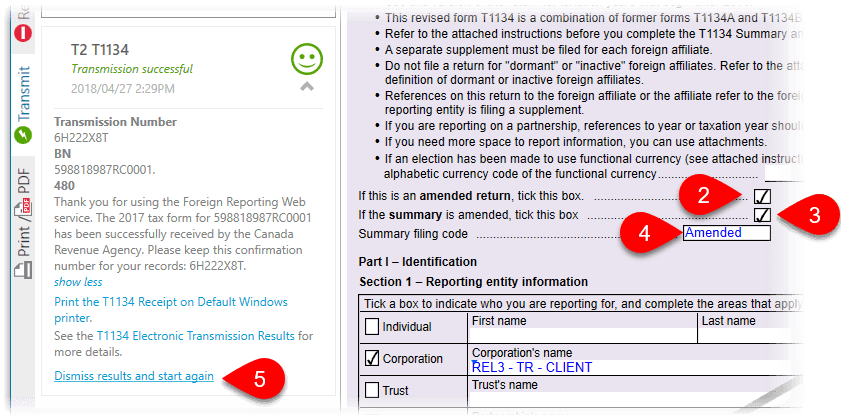This screenshot has width=841, height=420.
Task: Collapse the T2 T1134 result card chevron
Action: pyautogui.click(x=307, y=86)
